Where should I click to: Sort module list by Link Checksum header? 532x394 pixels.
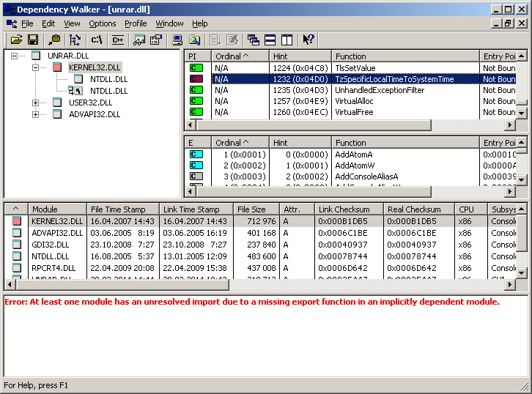point(349,209)
